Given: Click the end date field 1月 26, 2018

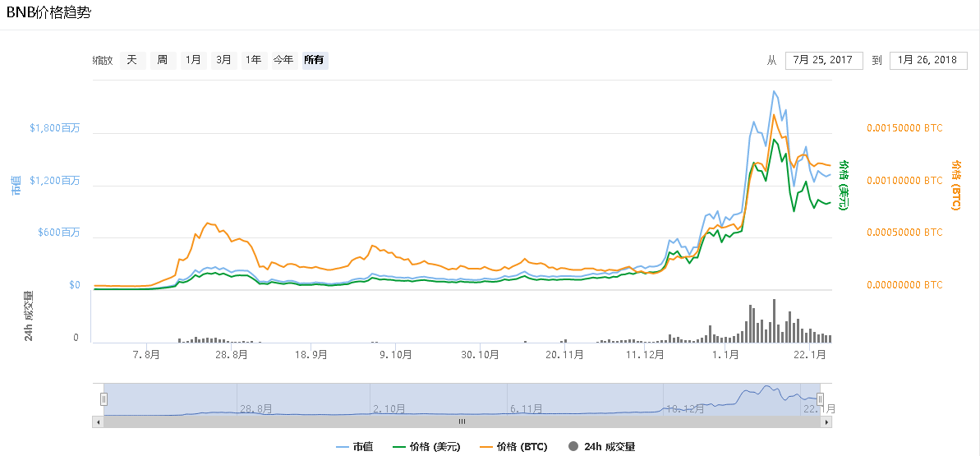Looking at the screenshot, I should pos(928,61).
